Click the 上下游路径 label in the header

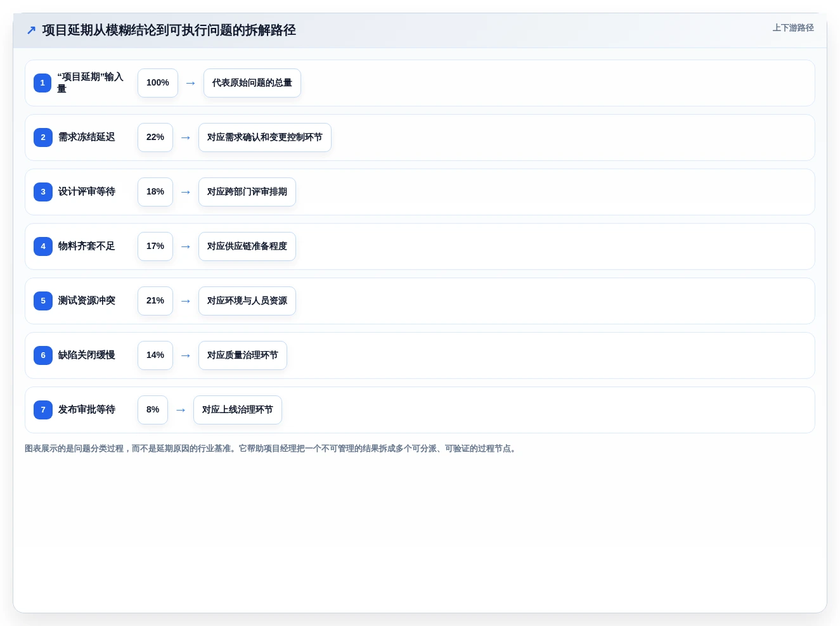click(x=793, y=28)
